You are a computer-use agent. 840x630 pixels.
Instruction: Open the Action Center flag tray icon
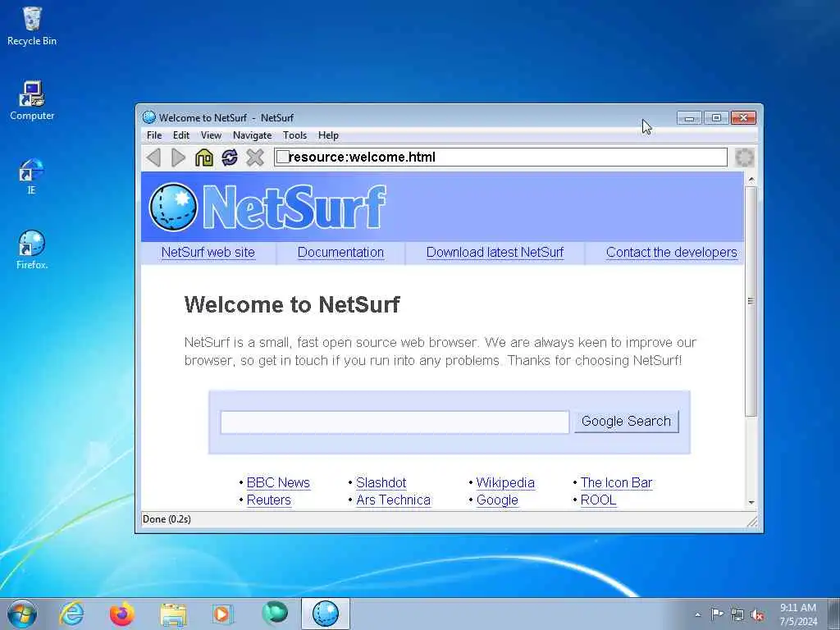point(717,614)
